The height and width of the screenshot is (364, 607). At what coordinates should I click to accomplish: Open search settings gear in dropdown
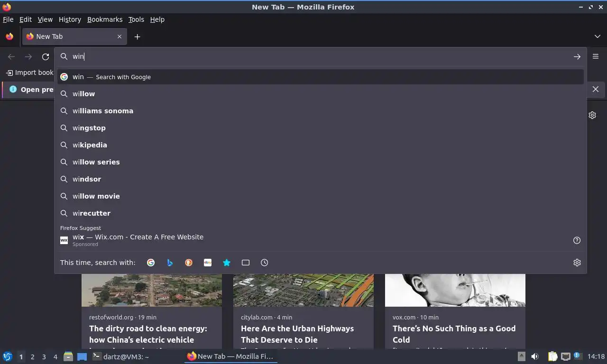577,263
